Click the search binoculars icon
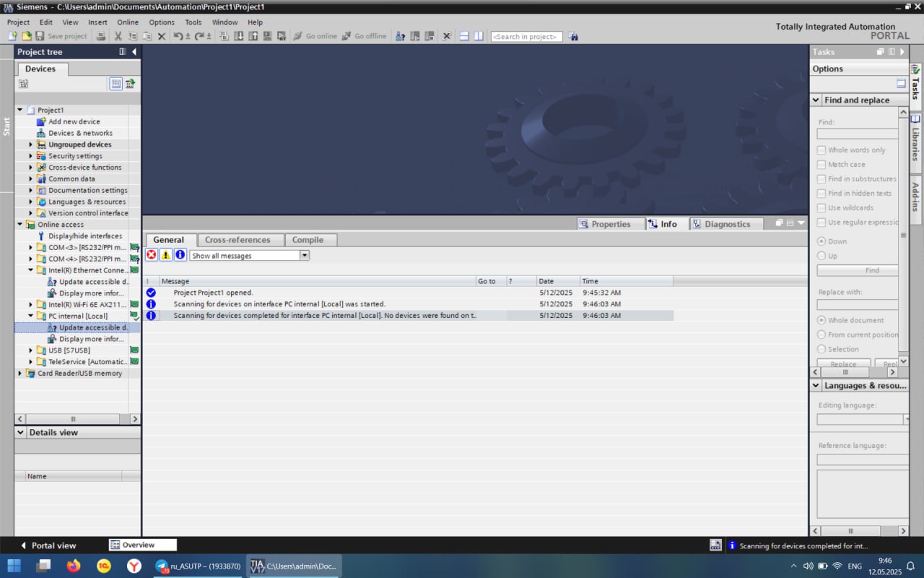 573,36
